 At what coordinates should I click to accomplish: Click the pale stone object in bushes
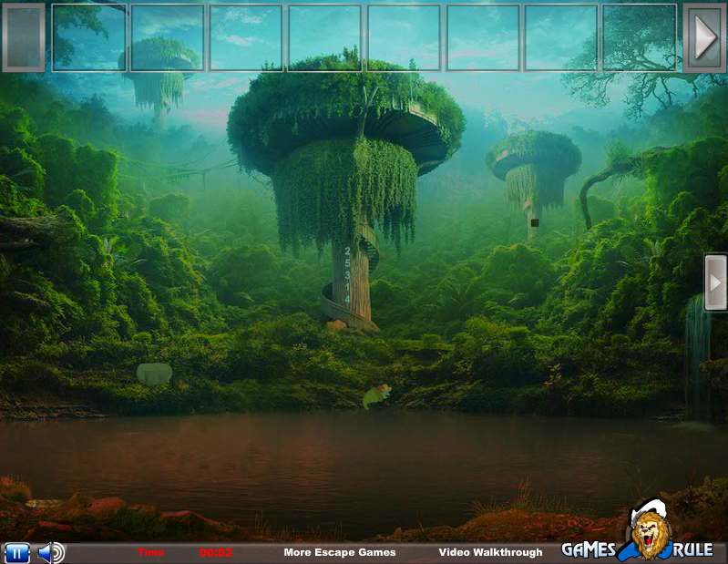pyautogui.click(x=154, y=374)
